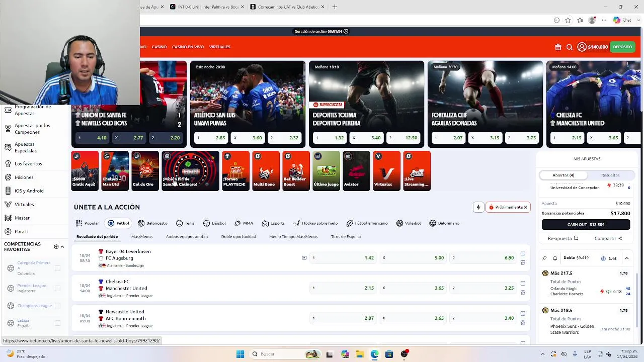Share bet via Compartir
This screenshot has width=644, height=362.
click(x=608, y=238)
